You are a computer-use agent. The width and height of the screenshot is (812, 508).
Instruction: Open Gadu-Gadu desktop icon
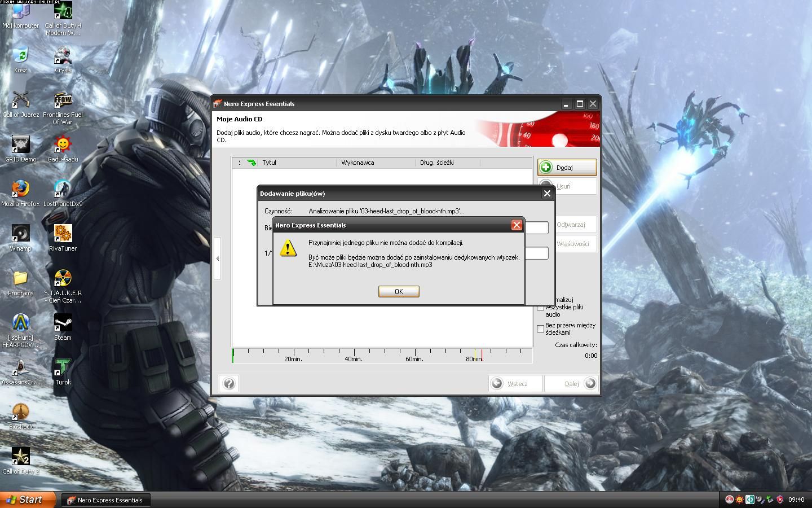click(x=63, y=144)
